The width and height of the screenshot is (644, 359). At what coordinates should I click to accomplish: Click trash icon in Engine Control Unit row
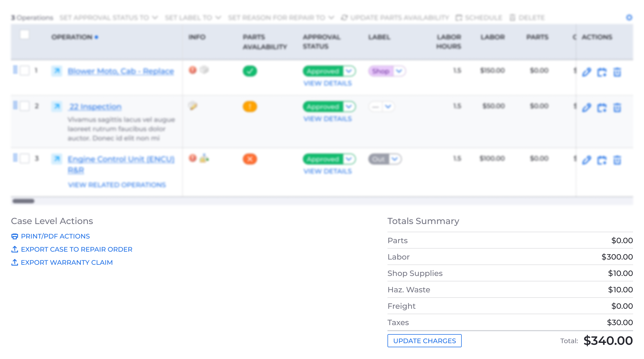(617, 160)
